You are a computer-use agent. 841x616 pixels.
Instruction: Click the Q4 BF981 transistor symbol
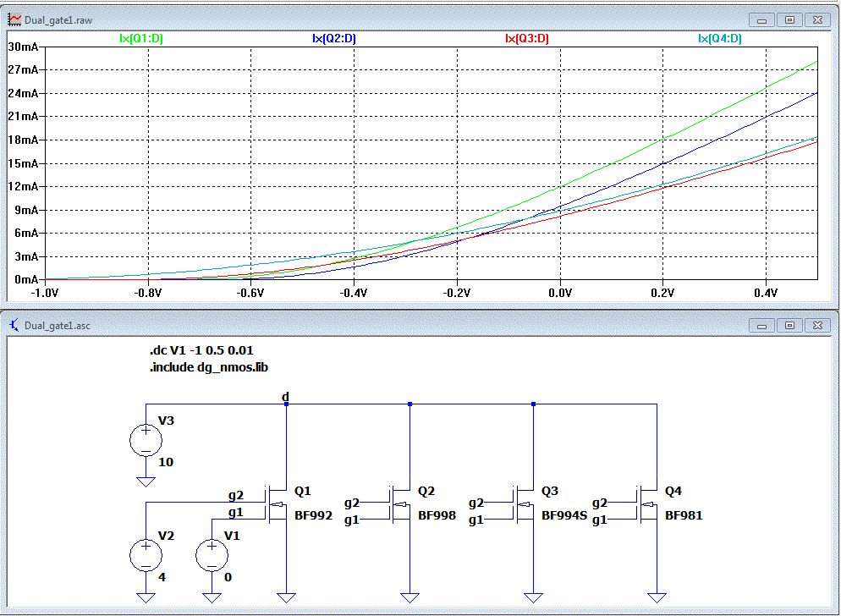[x=647, y=504]
